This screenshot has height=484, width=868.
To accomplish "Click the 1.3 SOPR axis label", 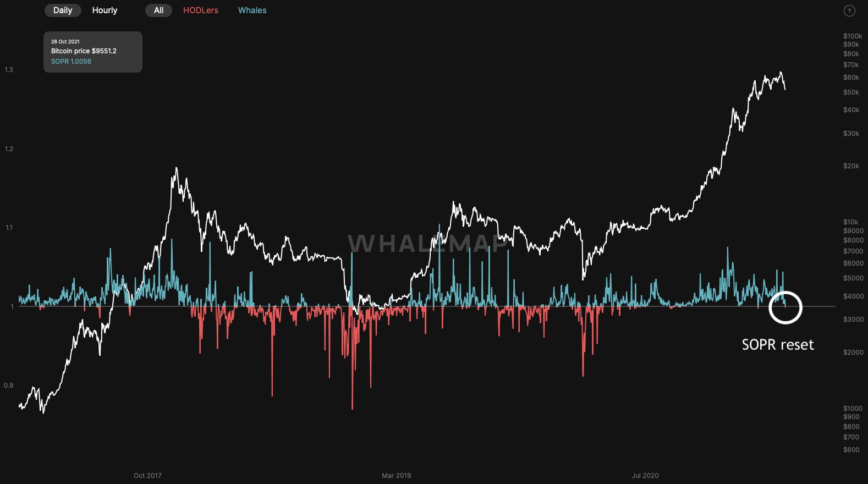I will (x=9, y=70).
